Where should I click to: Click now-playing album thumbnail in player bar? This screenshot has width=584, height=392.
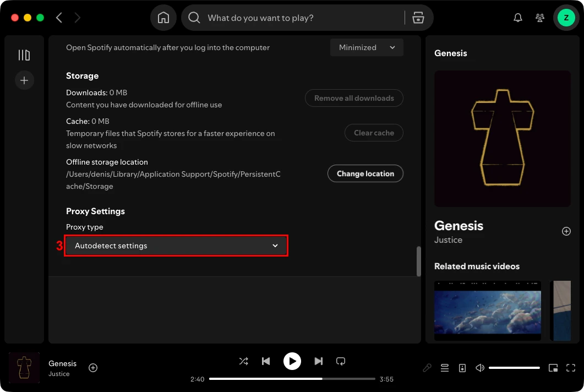click(24, 368)
